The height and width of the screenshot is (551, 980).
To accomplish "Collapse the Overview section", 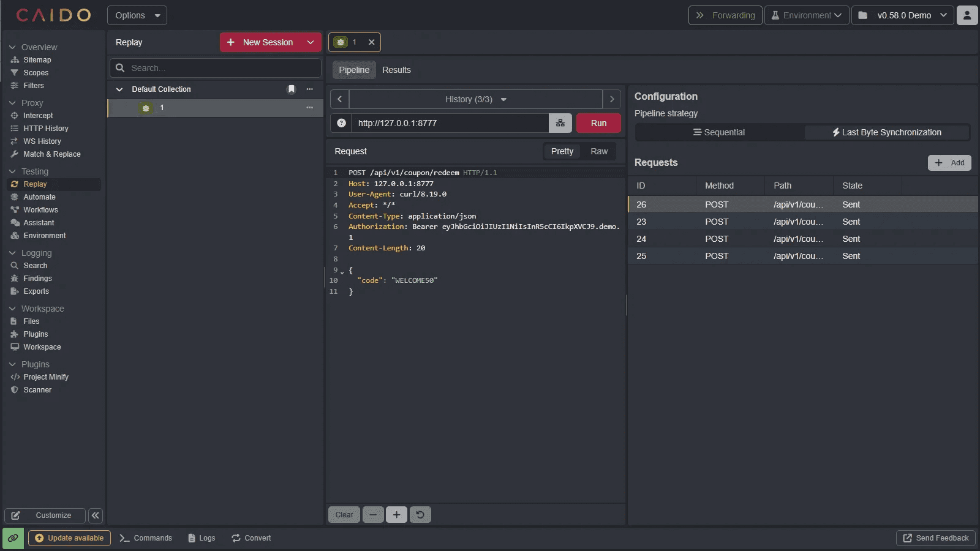I will click(12, 47).
